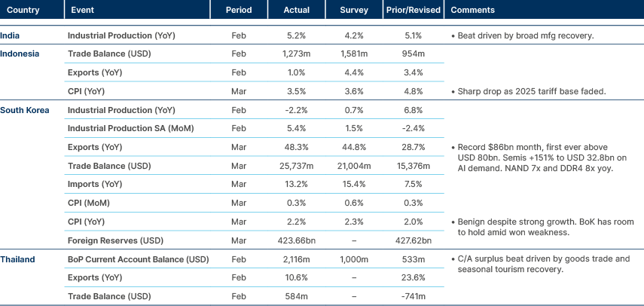This screenshot has width=644, height=306.
Task: Click foreign reserves prior 427.62bn
Action: coord(414,241)
